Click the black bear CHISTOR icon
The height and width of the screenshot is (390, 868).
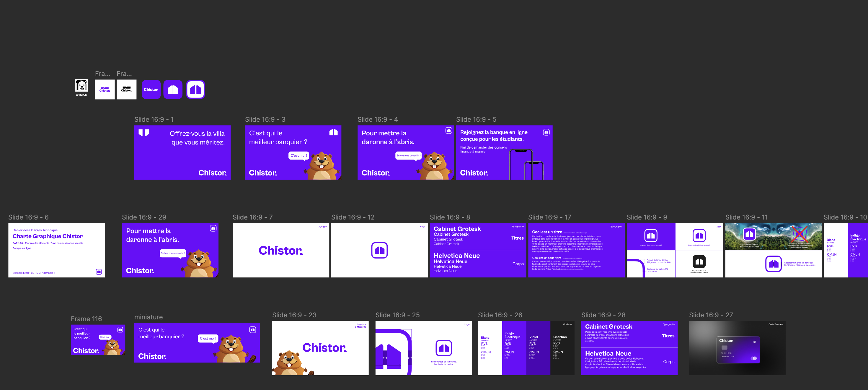[x=81, y=86]
